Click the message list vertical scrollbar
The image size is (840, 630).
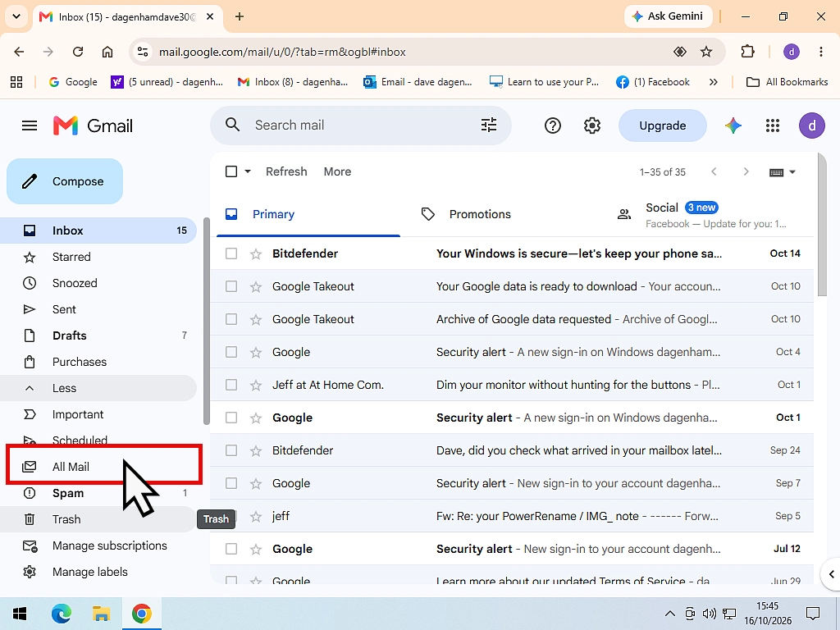823,225
